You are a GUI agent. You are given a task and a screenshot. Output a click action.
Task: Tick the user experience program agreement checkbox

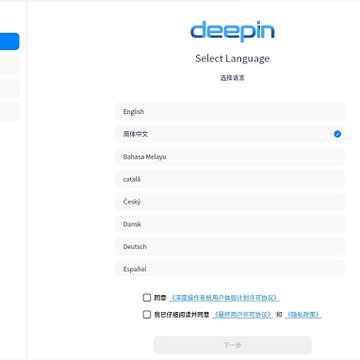(147, 298)
